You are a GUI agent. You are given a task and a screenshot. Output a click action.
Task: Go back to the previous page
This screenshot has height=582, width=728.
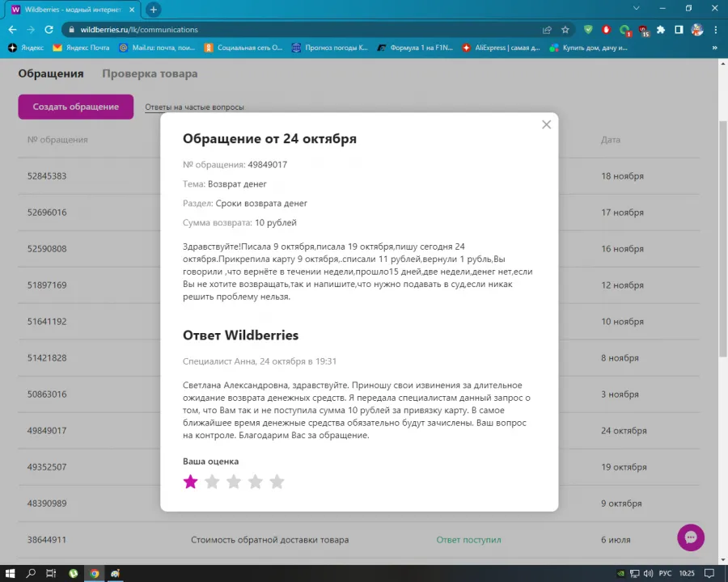coord(12,30)
